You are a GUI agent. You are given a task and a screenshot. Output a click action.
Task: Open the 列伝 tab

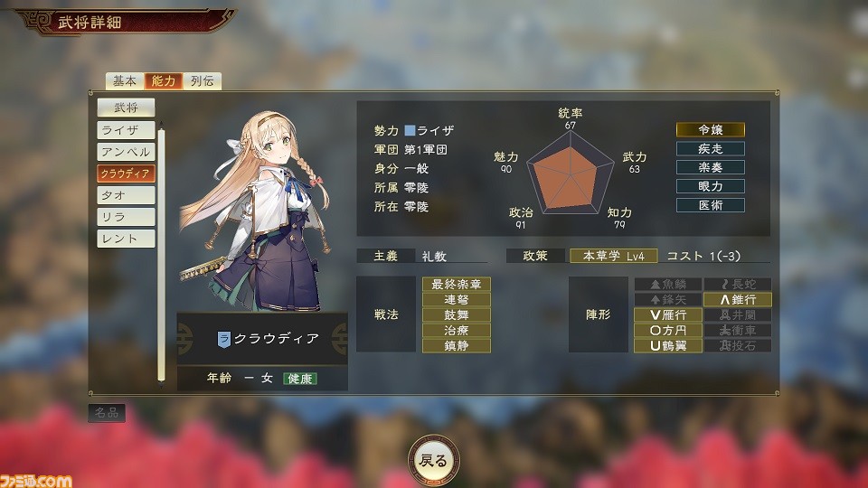tap(203, 81)
